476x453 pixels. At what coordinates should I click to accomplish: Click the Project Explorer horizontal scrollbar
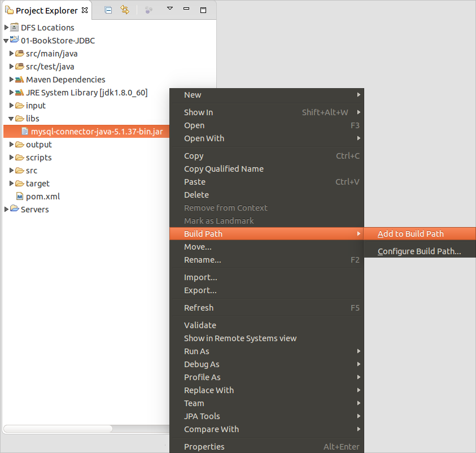coord(58,429)
